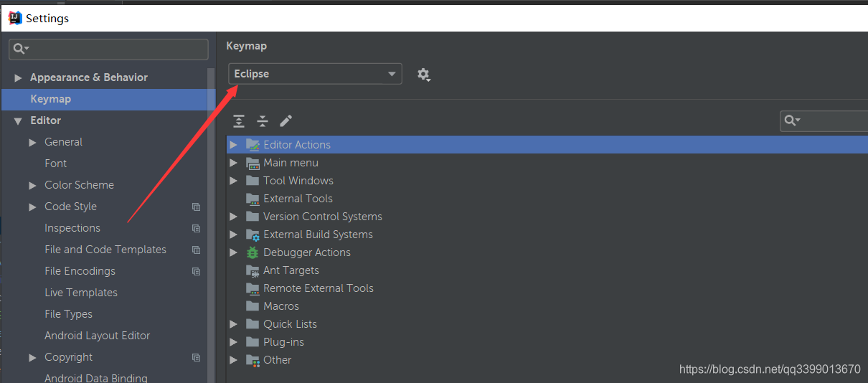Click the External Build Systems folder icon
This screenshot has width=868, height=383.
[253, 235]
